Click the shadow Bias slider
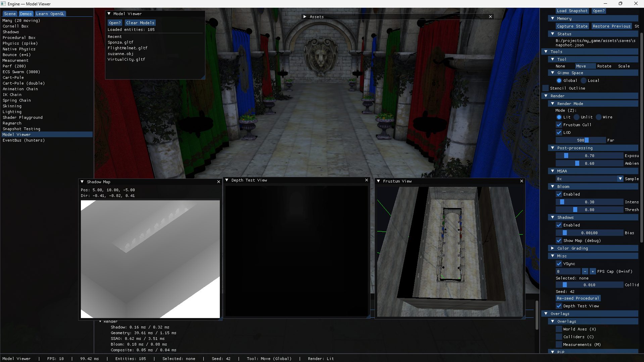Image resolution: width=644 pixels, height=362 pixels. [589, 233]
